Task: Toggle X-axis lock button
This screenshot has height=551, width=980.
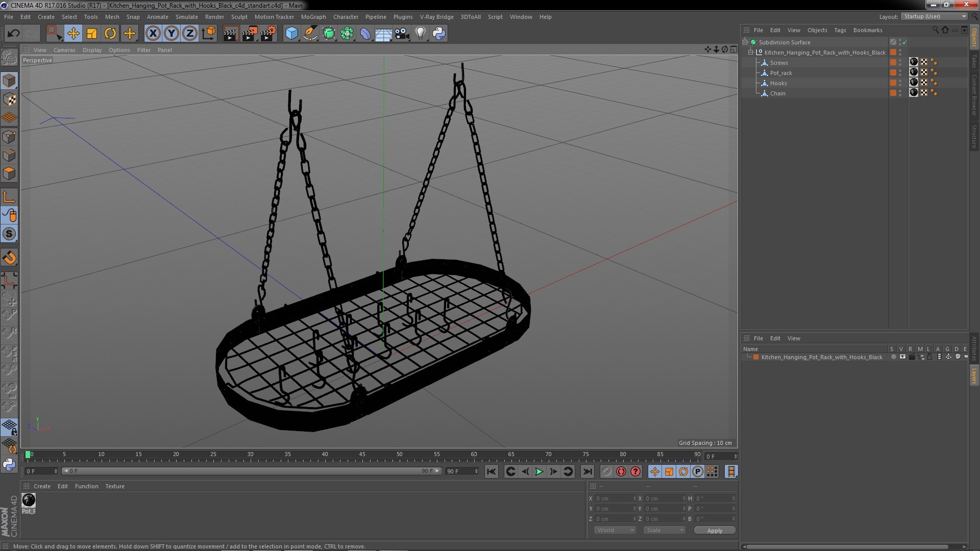Action: 153,34
